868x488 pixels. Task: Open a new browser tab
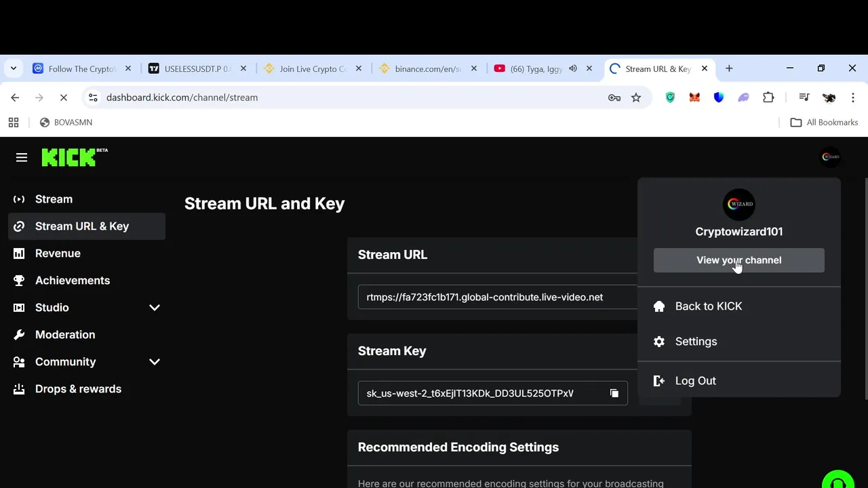[x=729, y=68]
